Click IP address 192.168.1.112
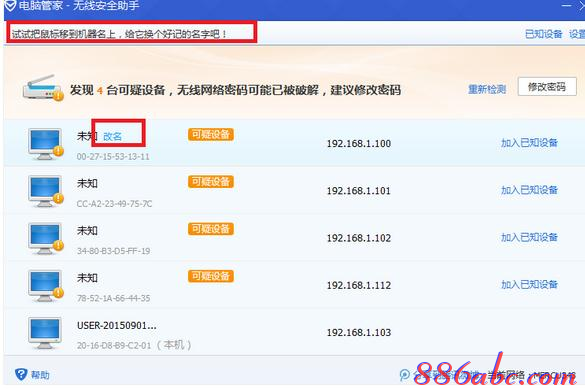 click(x=359, y=285)
